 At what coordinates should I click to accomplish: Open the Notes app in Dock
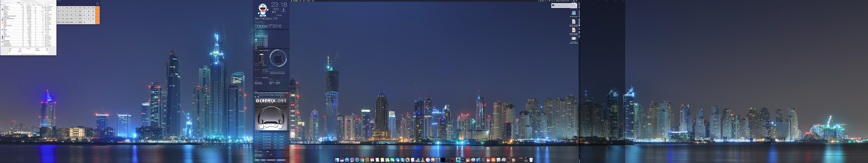pyautogui.click(x=382, y=160)
